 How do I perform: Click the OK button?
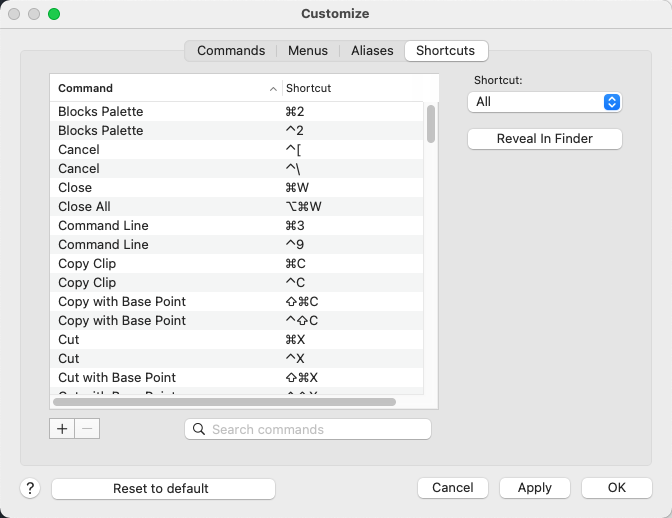[x=616, y=488]
